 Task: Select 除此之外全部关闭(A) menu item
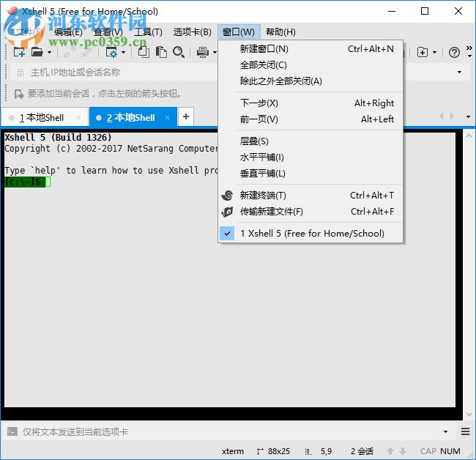[x=310, y=81]
